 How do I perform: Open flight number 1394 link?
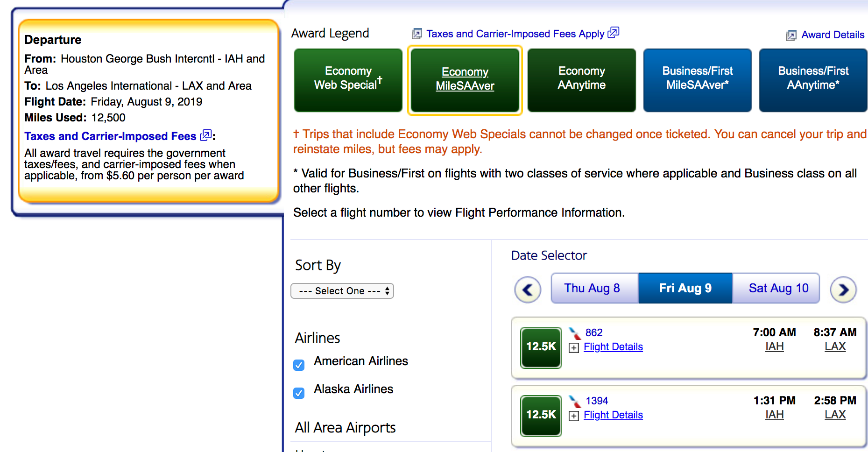pos(597,401)
